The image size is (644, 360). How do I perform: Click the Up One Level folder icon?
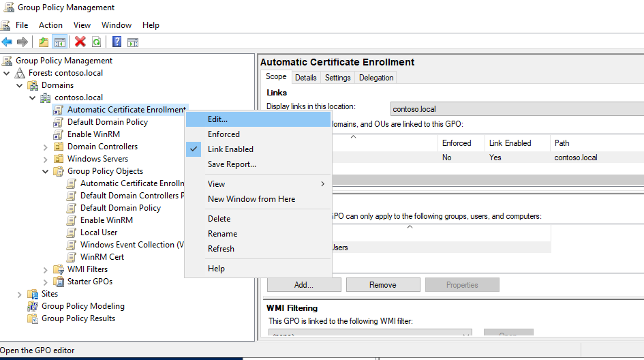[44, 42]
